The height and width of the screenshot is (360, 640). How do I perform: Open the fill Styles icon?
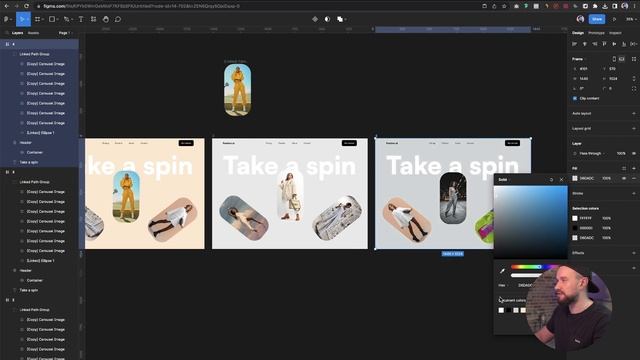click(x=624, y=168)
